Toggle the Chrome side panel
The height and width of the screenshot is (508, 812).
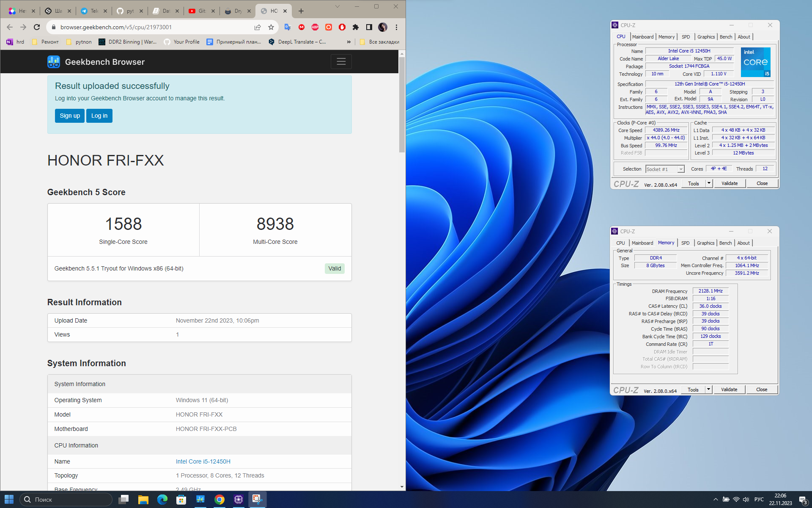tap(369, 27)
